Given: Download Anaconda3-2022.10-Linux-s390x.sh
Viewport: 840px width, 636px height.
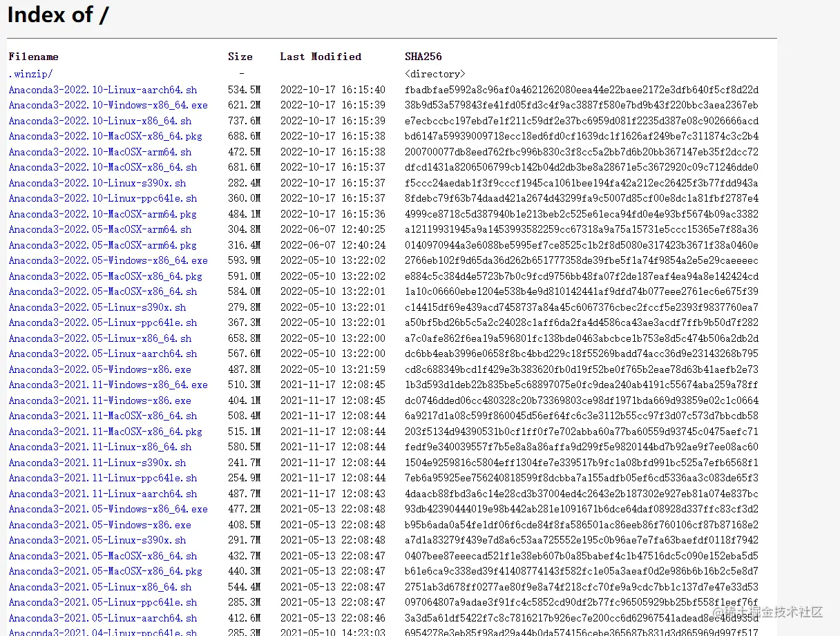Looking at the screenshot, I should point(97,183).
